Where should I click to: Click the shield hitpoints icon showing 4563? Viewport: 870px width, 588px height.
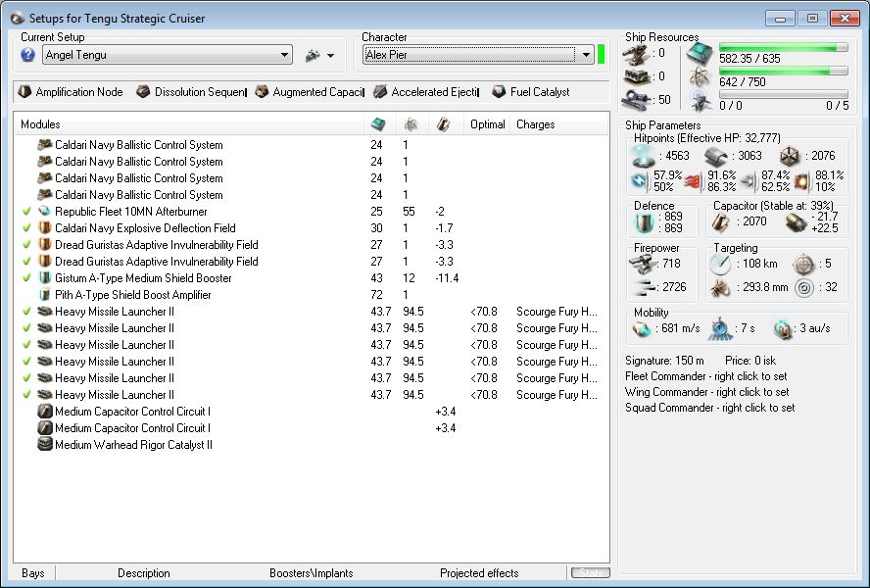644,156
